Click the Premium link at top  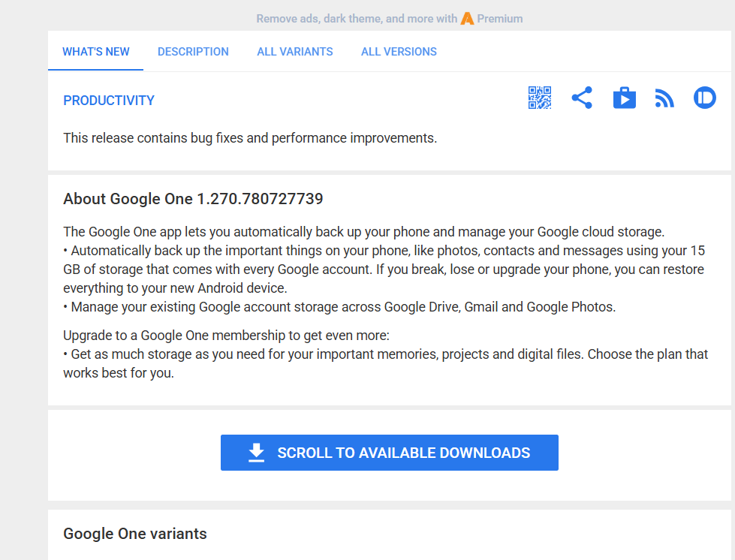(x=500, y=19)
